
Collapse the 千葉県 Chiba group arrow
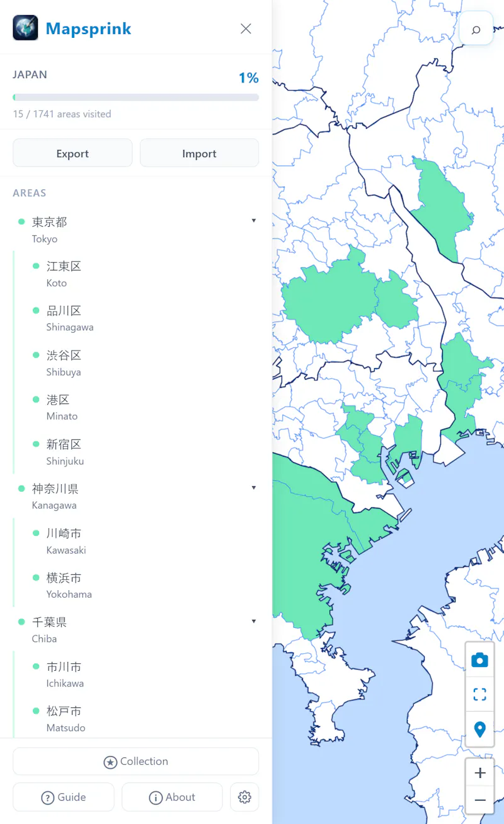(254, 621)
